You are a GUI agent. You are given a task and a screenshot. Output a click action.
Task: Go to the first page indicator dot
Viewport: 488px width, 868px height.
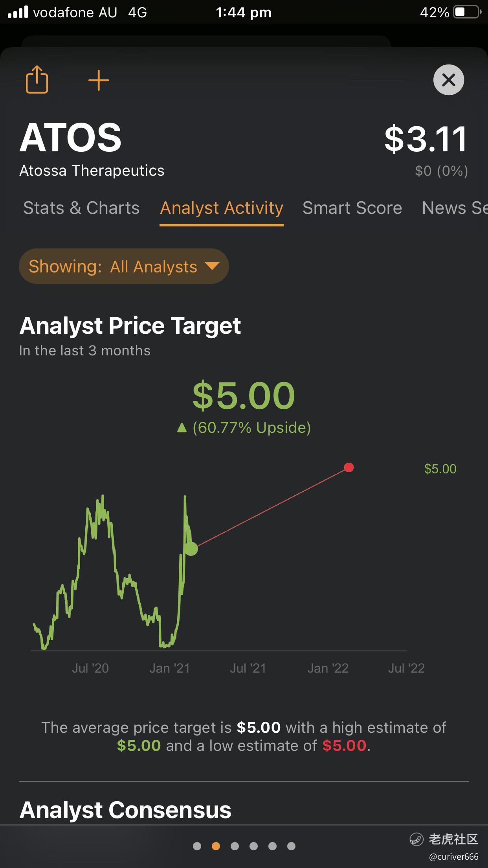[x=197, y=846]
